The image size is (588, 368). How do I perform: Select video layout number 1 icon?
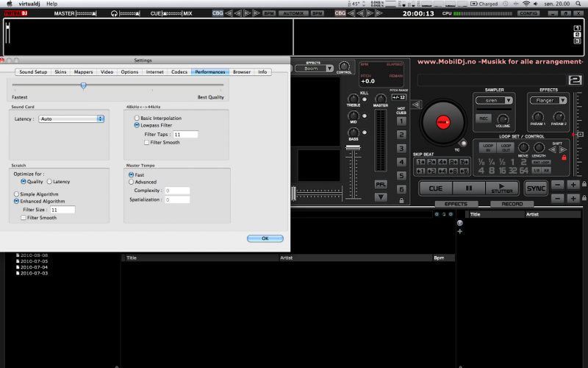577,28
